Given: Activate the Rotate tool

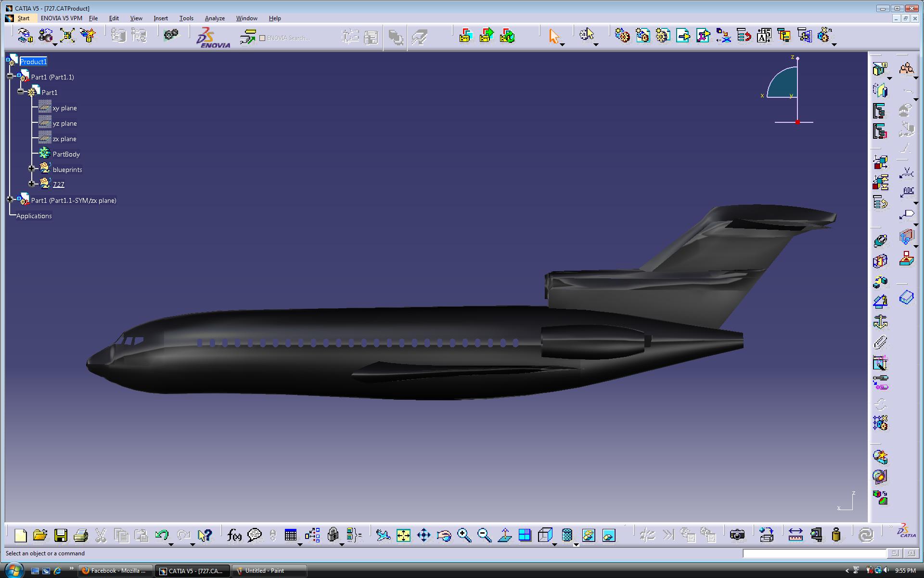Looking at the screenshot, I should 444,535.
